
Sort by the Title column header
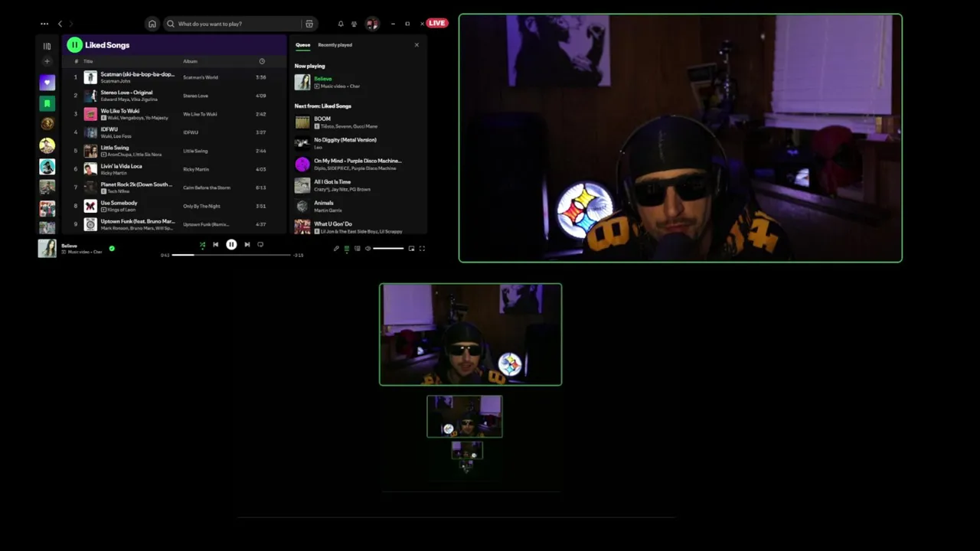point(88,61)
